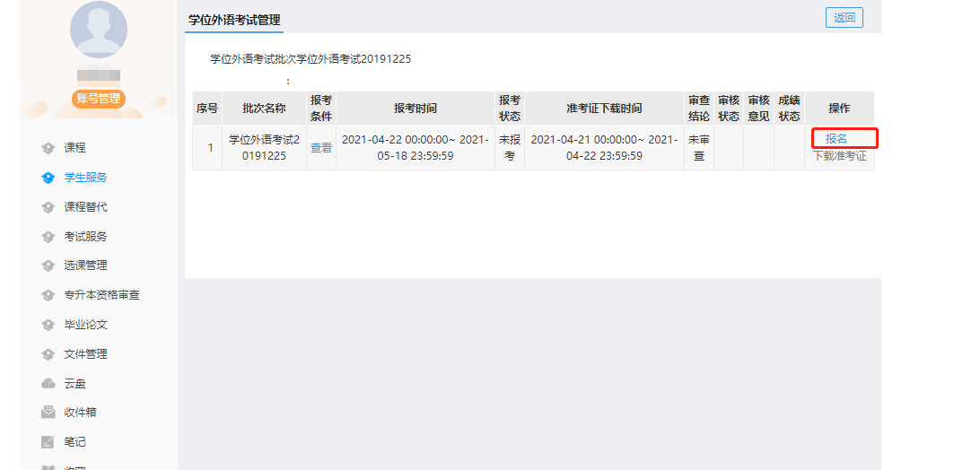The image size is (980, 470).
Task: Click the 报名 link to register
Action: tap(836, 139)
